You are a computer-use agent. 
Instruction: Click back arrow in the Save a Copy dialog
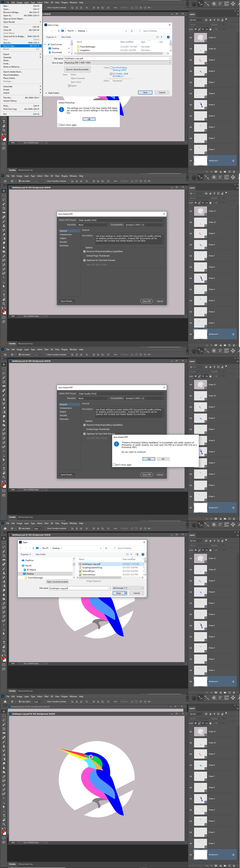pos(47,31)
